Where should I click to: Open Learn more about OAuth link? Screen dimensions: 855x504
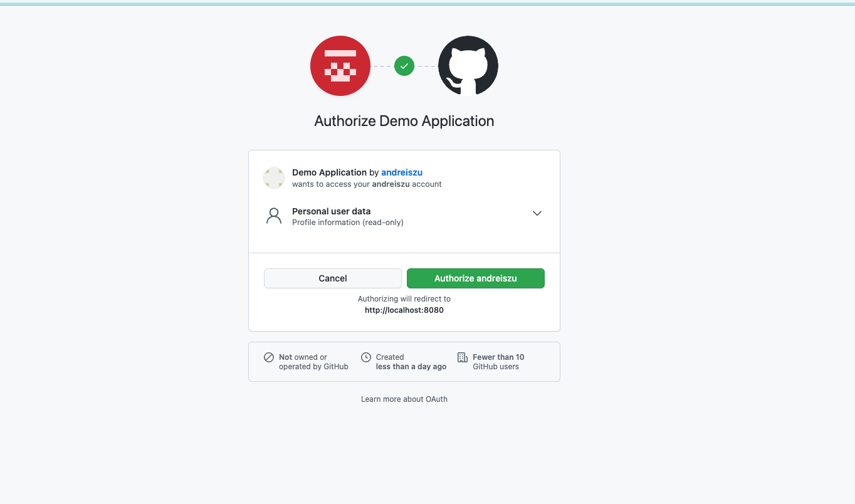coord(404,399)
